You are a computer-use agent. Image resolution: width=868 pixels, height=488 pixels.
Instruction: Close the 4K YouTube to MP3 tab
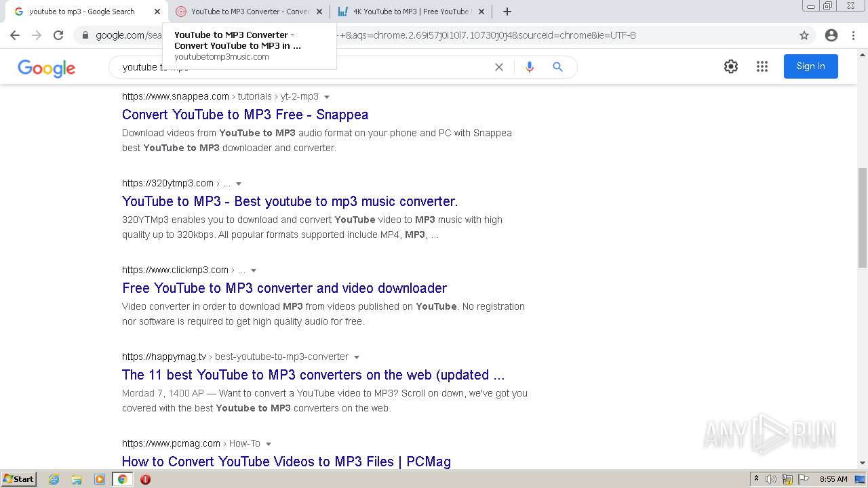click(x=481, y=12)
